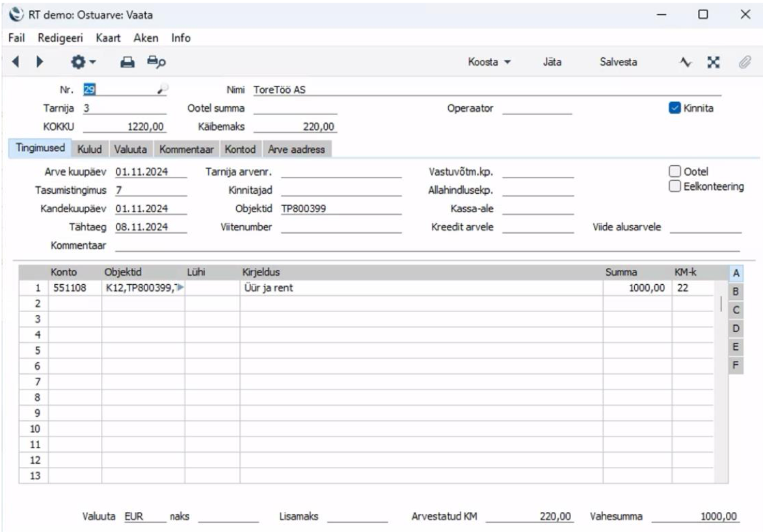Image resolution: width=763 pixels, height=532 pixels.
Task: Enable the Ootel checkbox
Action: pos(674,171)
